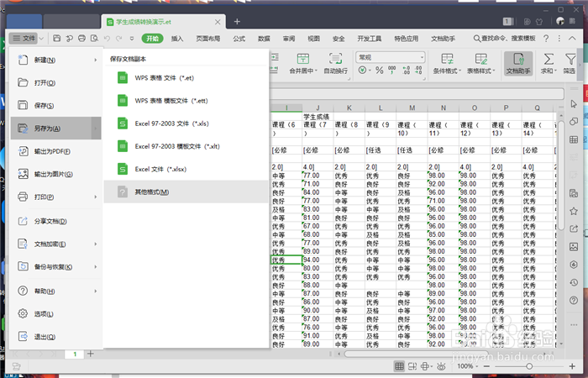This screenshot has height=378, width=588.
Task: Click the zoom in plus button
Action: [572, 366]
